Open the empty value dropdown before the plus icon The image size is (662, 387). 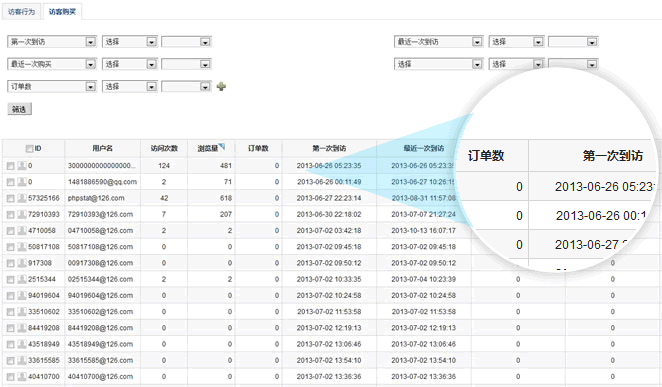(186, 87)
